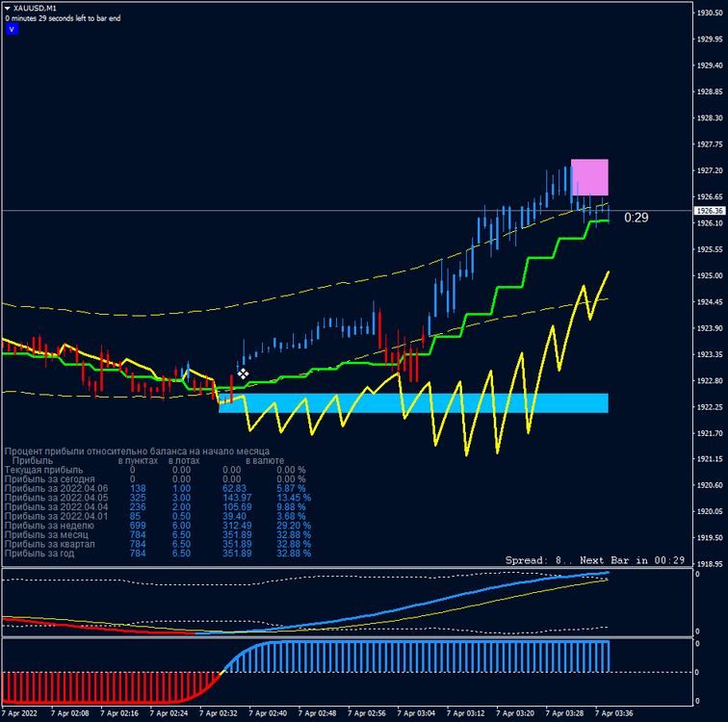This screenshot has width=728, height=722.
Task: Click the 7 Apr 02:08 time label
Action: pos(69,713)
